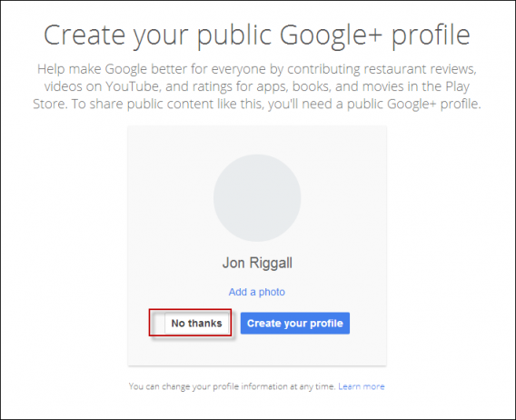Click Google+ in the large page heading
Screen dimensions: 516x420
click(331, 35)
